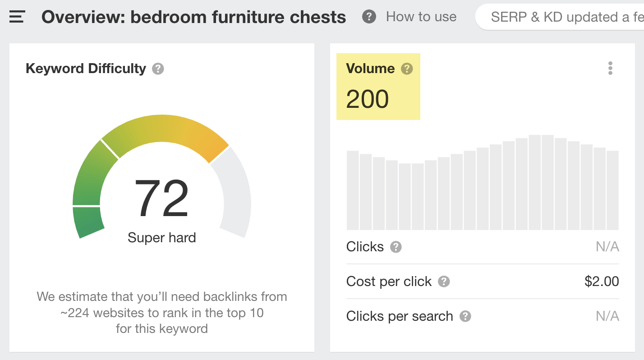Click the Keyword Difficulty help icon
644x360 pixels.
coord(157,69)
